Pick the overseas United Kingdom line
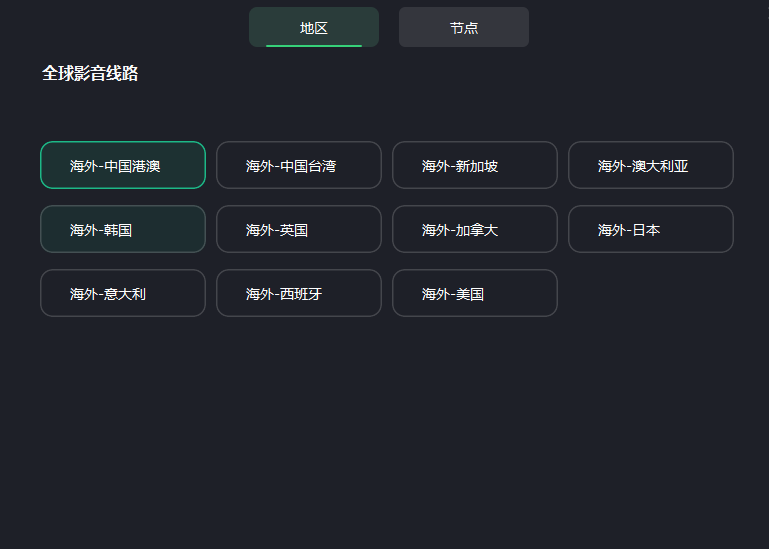769x549 pixels. click(299, 229)
